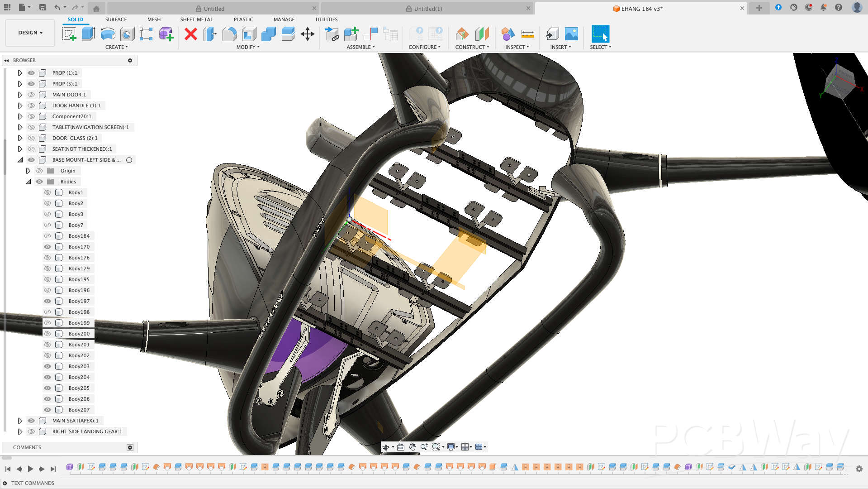Open the DESIGN workspace dropdown
The image size is (868, 489).
(30, 33)
